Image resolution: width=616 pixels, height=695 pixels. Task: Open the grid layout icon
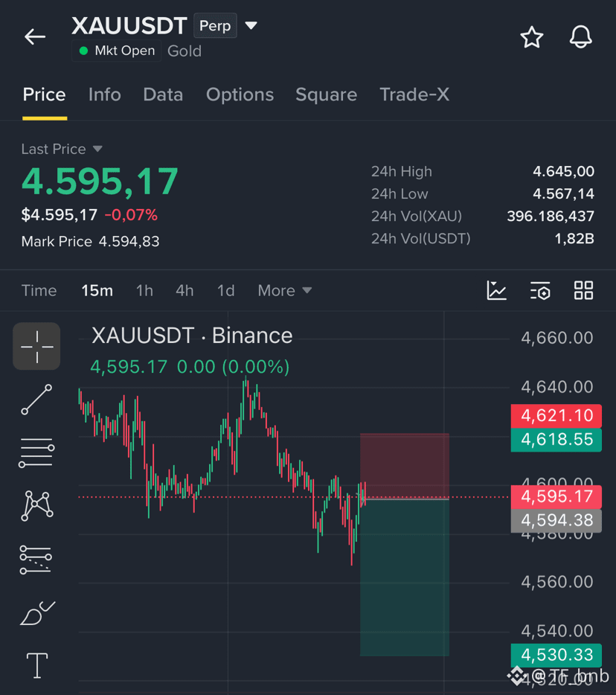[584, 291]
